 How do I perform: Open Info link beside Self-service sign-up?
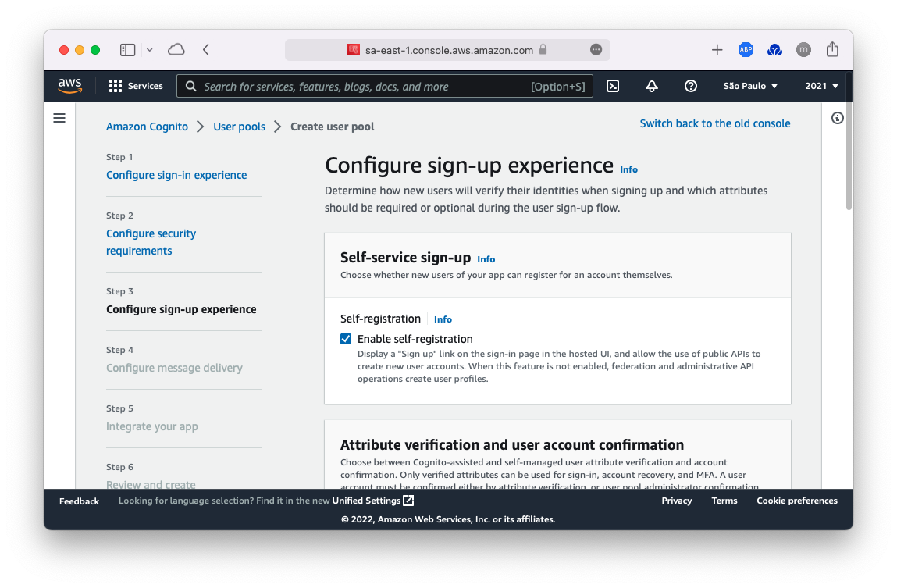[486, 259]
